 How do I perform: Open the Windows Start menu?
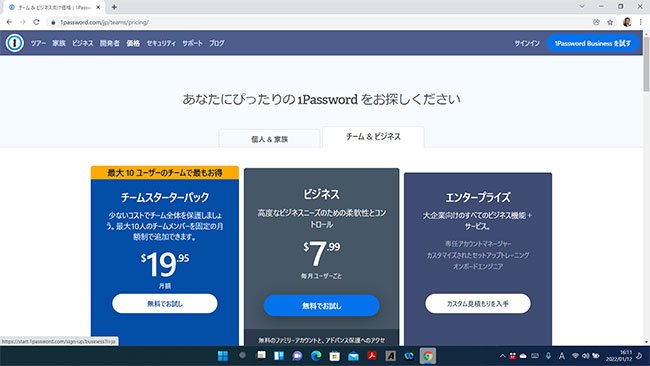(223, 356)
